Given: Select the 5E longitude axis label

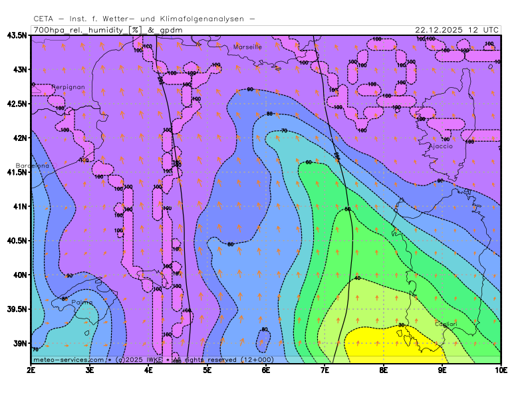Looking at the screenshot, I should (x=207, y=368).
